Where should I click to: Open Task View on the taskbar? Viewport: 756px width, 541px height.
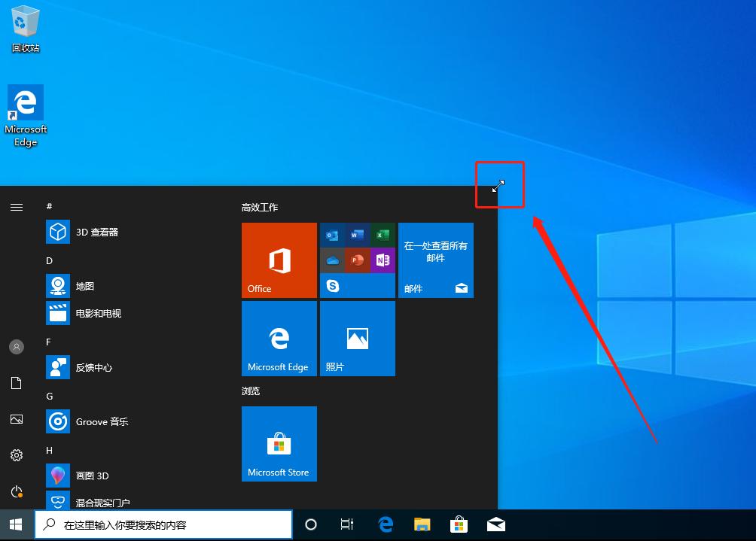tap(347, 524)
